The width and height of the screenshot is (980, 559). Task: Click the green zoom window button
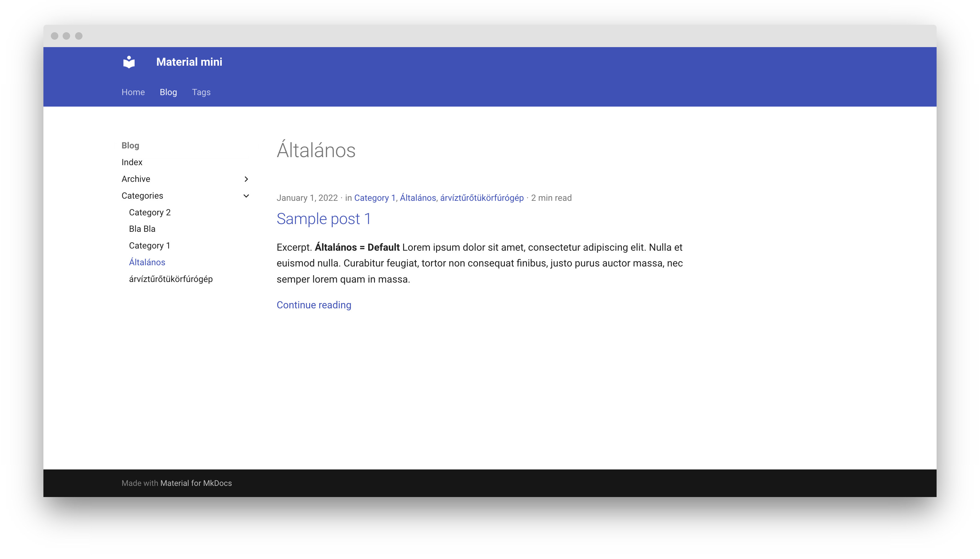(79, 36)
